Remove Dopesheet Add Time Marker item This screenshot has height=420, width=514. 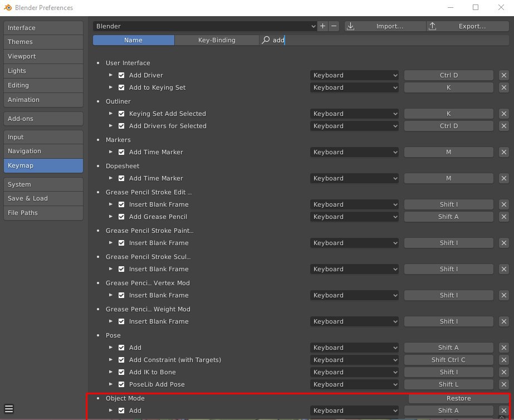click(x=504, y=178)
